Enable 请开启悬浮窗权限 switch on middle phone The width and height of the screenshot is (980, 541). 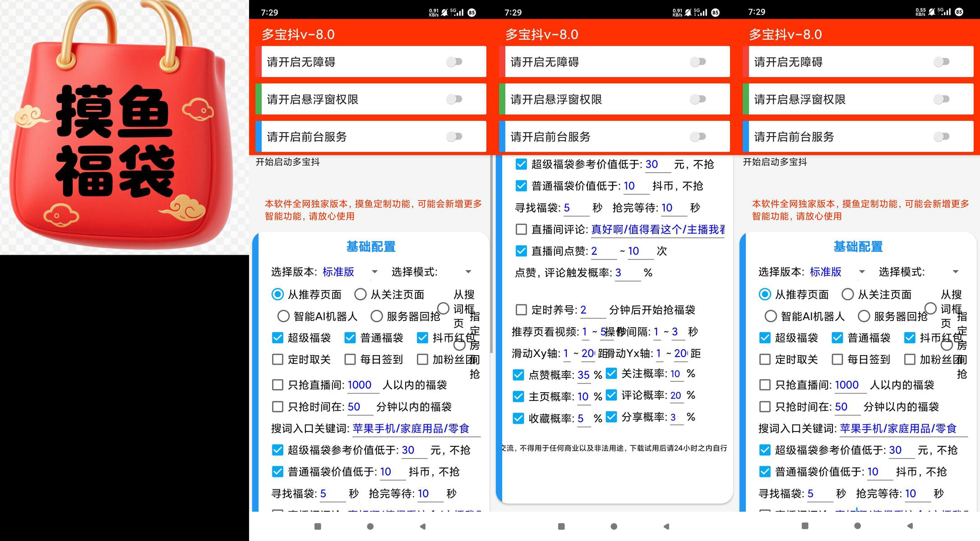[x=698, y=99]
